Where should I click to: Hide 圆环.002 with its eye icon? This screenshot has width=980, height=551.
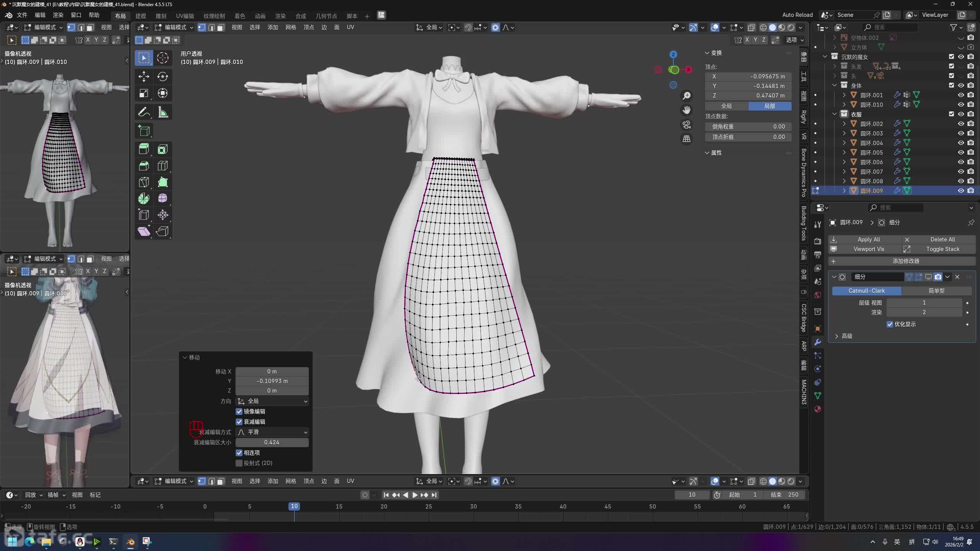point(961,124)
